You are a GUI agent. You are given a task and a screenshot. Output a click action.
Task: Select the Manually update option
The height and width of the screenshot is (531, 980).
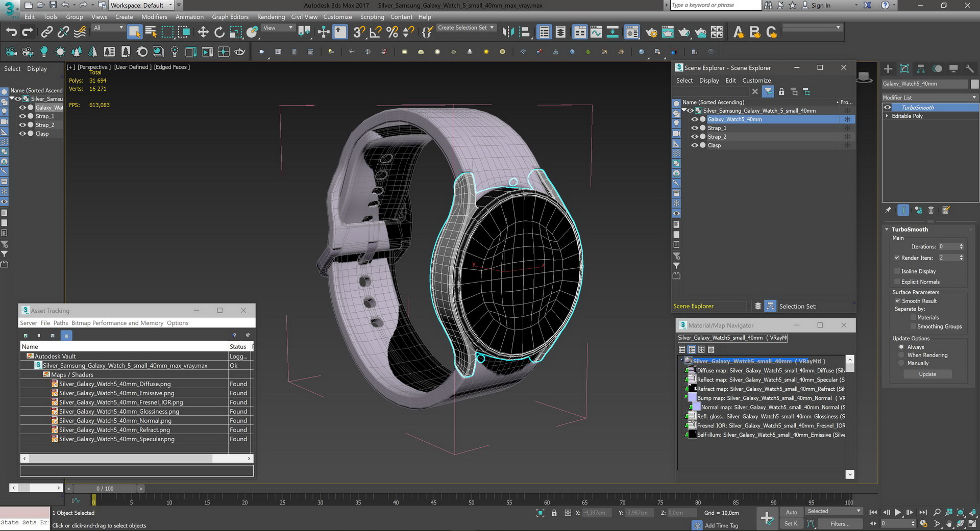[901, 363]
